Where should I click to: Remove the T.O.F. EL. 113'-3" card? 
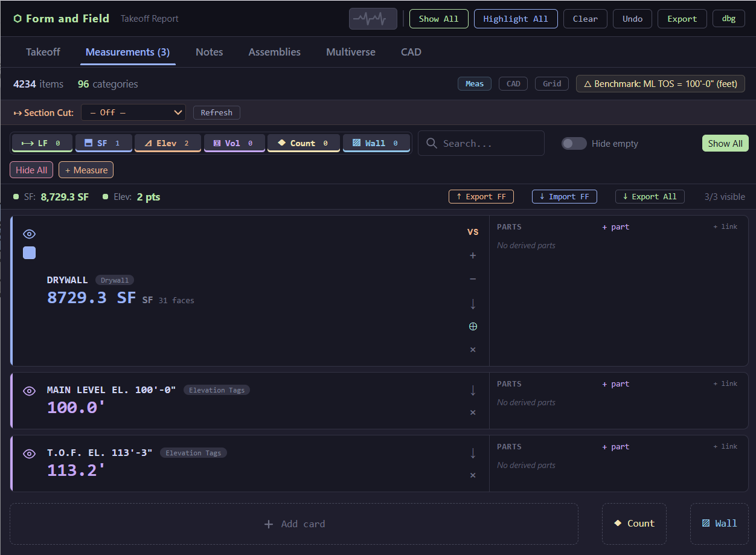(x=473, y=475)
